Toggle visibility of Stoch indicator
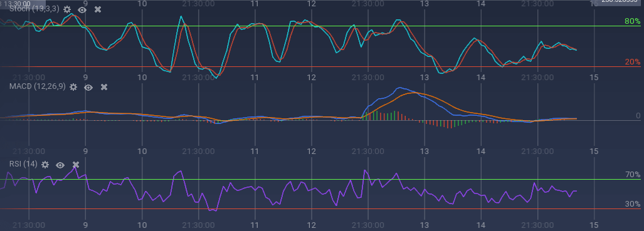 pyautogui.click(x=82, y=9)
